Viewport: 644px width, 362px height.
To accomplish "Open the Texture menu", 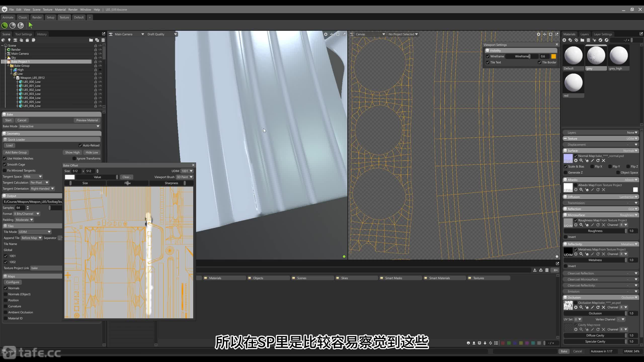I will (x=48, y=10).
